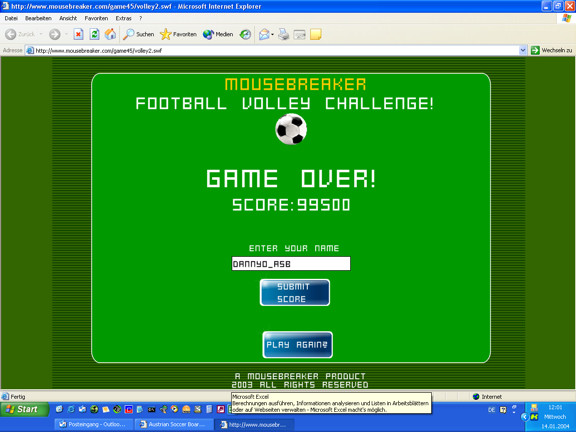
Task: Click the Stop icon in the toolbar
Action: pos(78,35)
